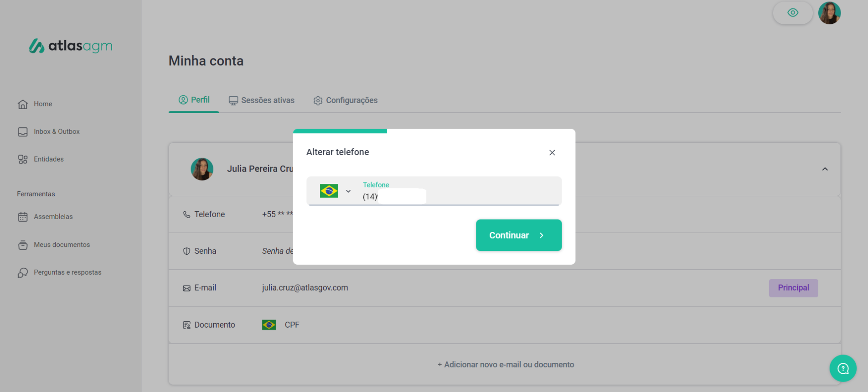Open the help chat bubble
Image resolution: width=868 pixels, height=392 pixels.
tap(843, 368)
